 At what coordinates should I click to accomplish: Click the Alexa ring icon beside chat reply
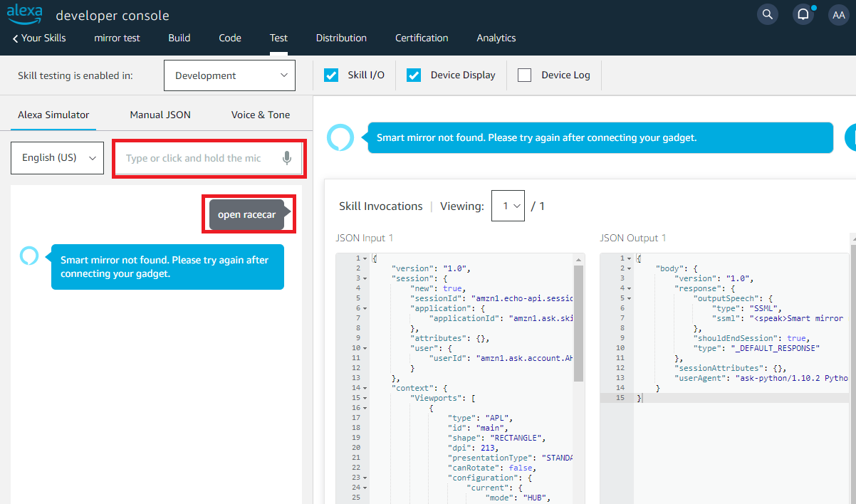[x=28, y=256]
